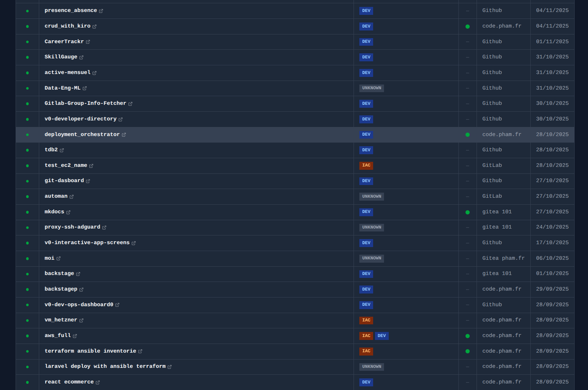The image size is (588, 390).
Task: Open the laravel deploy with ansible terraform repo
Action: (x=105, y=366)
